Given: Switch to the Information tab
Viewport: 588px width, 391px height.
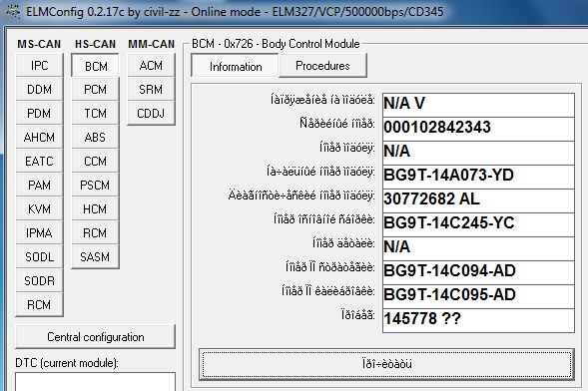Looking at the screenshot, I should tap(236, 66).
